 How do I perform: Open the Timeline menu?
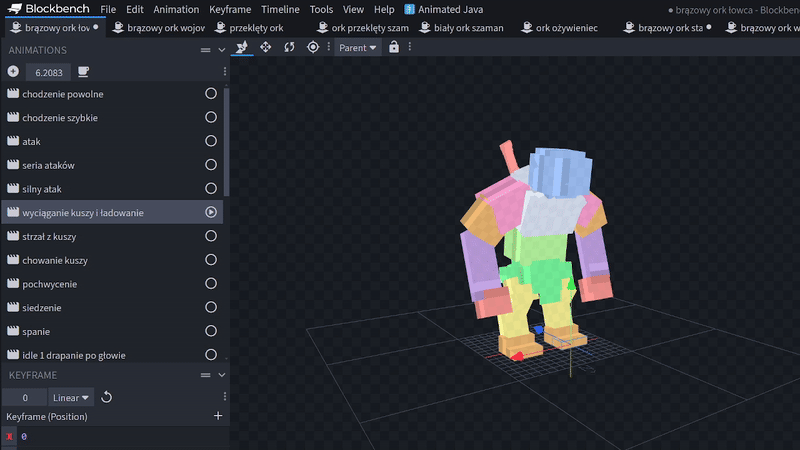click(280, 9)
